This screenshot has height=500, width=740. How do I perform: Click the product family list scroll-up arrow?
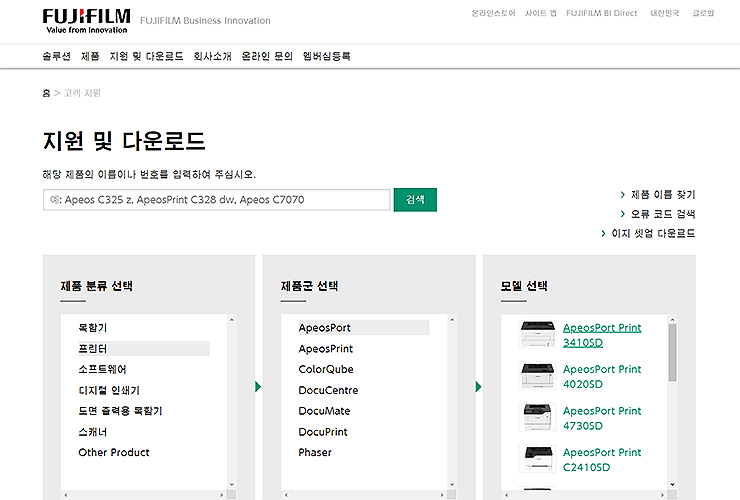tap(452, 320)
